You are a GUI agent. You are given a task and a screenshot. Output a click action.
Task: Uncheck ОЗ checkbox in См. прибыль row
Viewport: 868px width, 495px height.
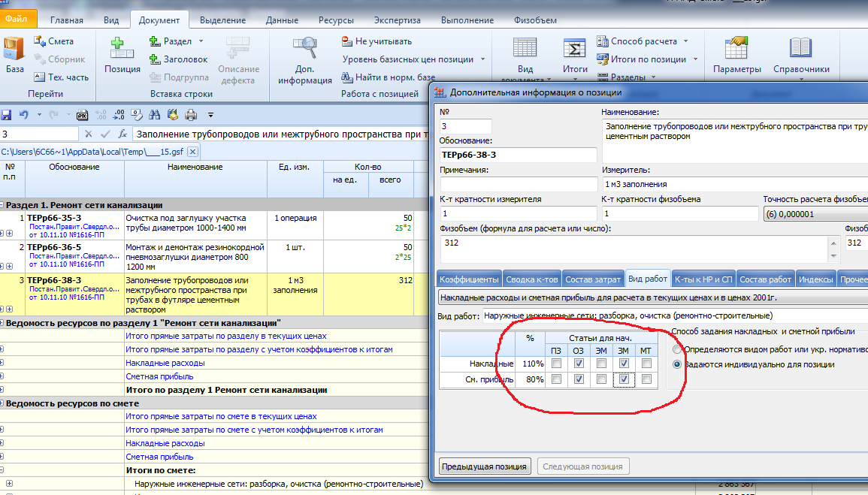[579, 379]
